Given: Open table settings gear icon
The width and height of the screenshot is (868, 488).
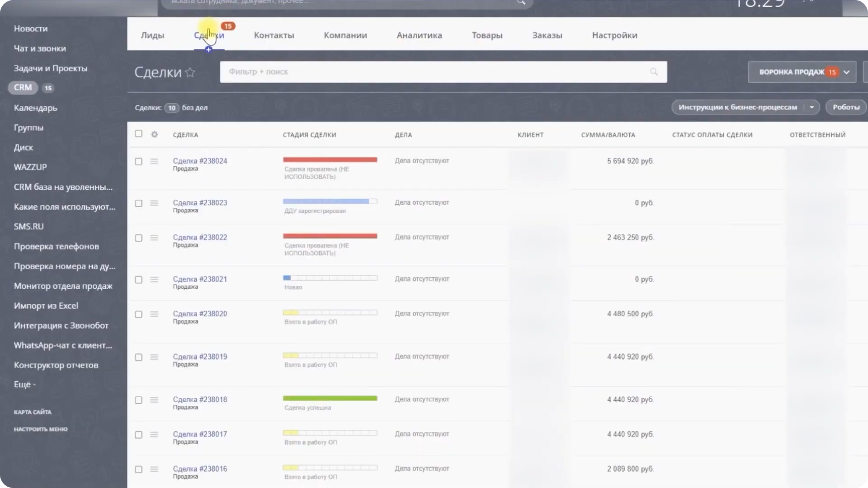Looking at the screenshot, I should [x=155, y=134].
